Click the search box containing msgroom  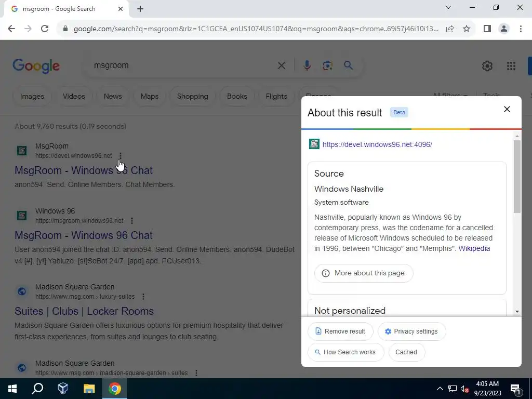[x=183, y=65]
